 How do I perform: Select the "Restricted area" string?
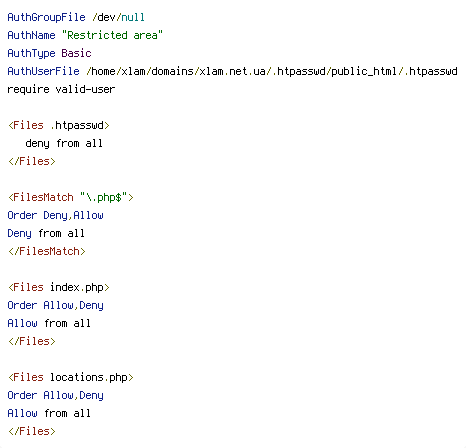pyautogui.click(x=112, y=35)
